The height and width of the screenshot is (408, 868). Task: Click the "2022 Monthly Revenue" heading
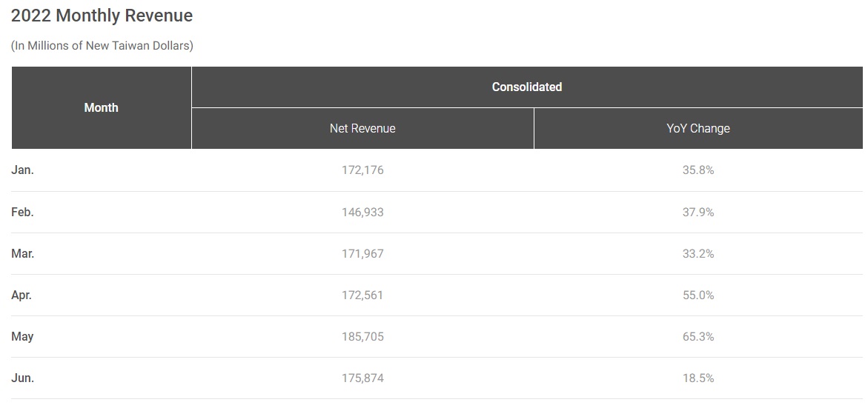102,16
